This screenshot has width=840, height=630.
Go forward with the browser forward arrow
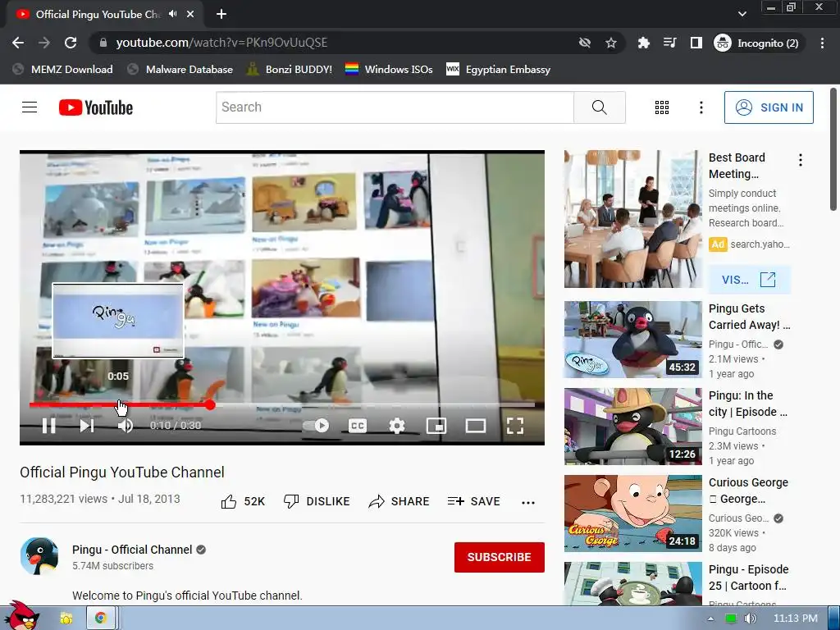[44, 43]
